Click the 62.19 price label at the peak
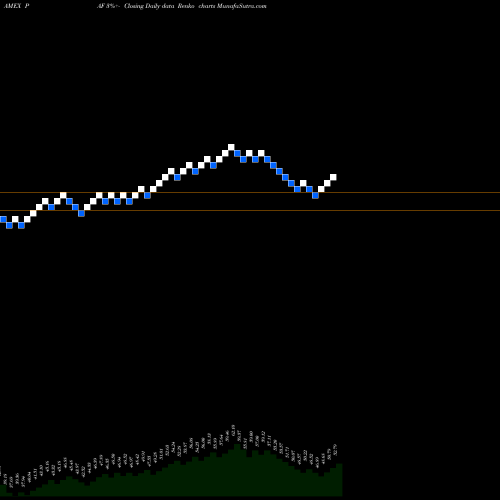 pyautogui.click(x=233, y=430)
